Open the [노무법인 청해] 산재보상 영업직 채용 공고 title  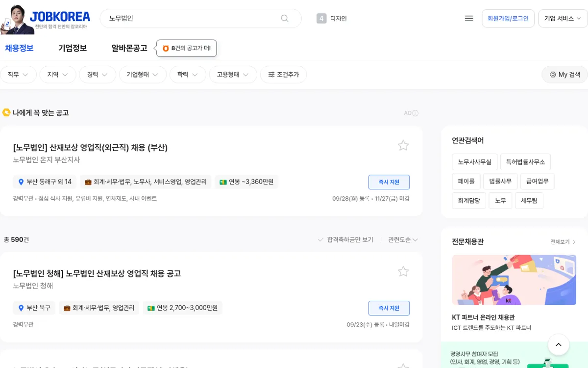click(97, 273)
